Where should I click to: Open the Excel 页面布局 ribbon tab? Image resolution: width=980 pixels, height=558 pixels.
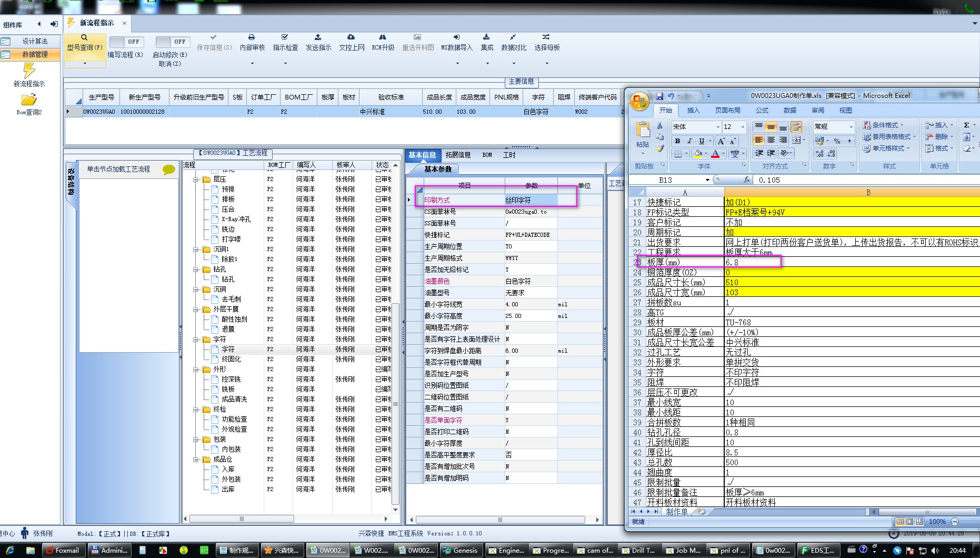727,111
